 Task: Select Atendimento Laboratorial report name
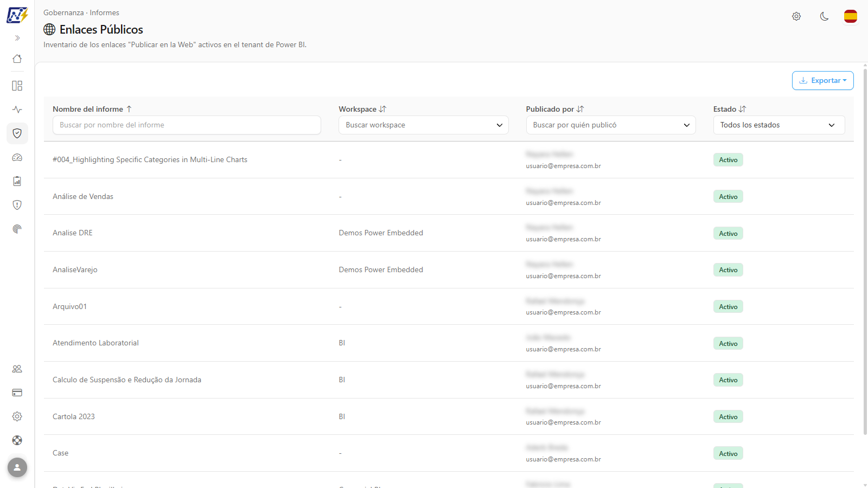(x=95, y=343)
